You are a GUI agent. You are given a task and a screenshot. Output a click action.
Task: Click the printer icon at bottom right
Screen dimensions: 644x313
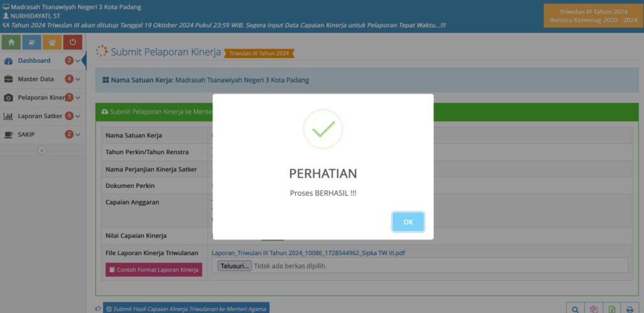point(630,309)
